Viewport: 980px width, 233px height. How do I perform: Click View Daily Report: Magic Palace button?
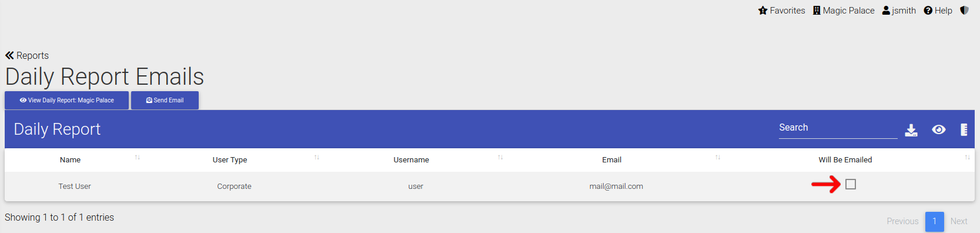point(67,100)
